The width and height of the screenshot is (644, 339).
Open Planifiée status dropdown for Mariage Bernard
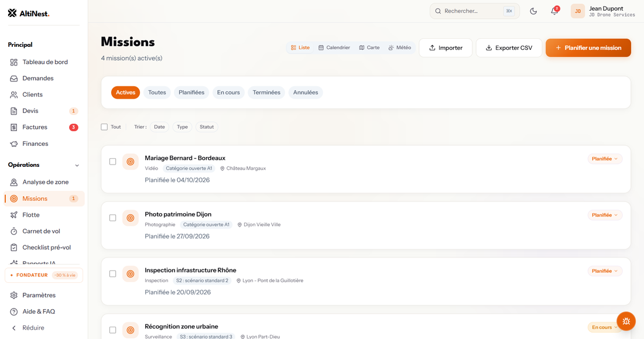[605, 159]
